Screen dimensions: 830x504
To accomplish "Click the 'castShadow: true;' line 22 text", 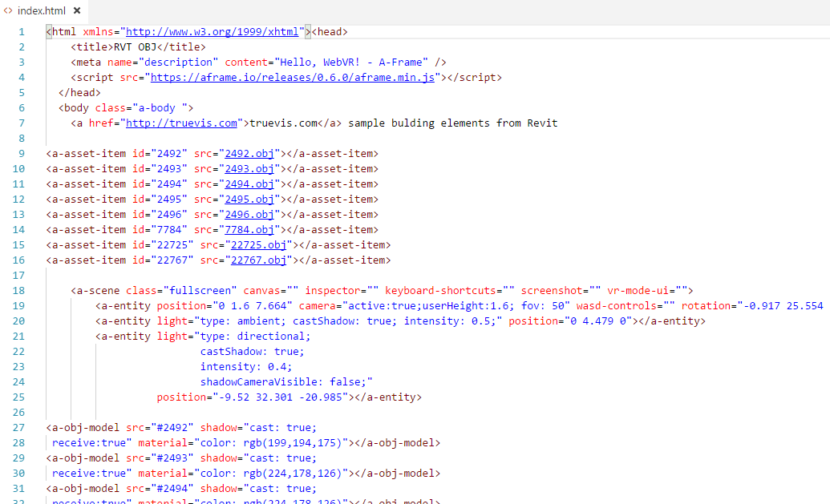I will point(253,352).
